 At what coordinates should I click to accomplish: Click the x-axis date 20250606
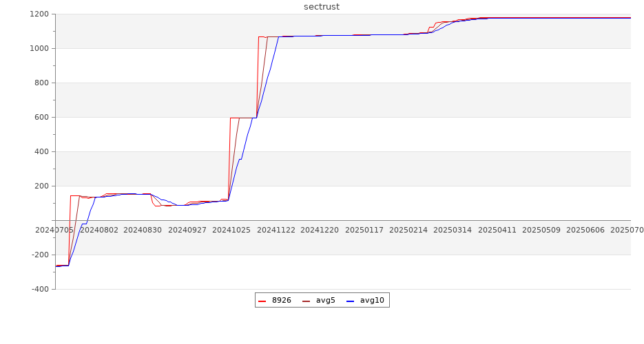coord(585,230)
